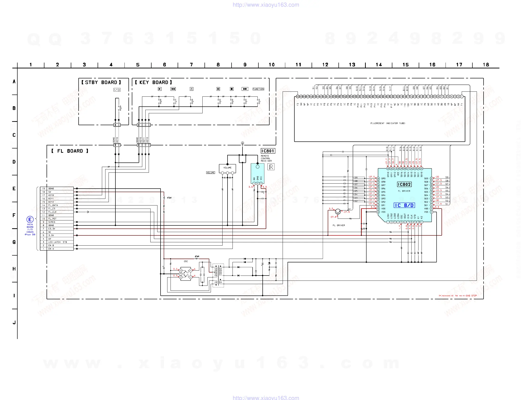Screen dimensions: 532x400
Task: Click the STBY BOARD title
Action: tap(101, 82)
